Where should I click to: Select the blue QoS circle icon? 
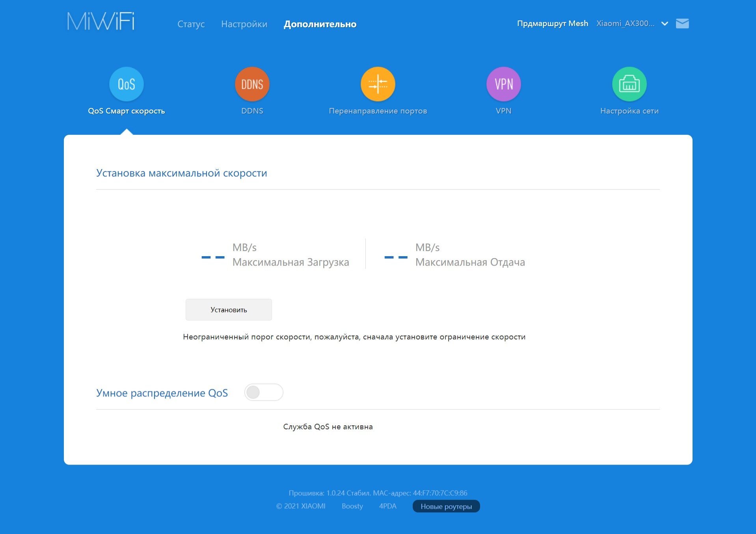(126, 84)
